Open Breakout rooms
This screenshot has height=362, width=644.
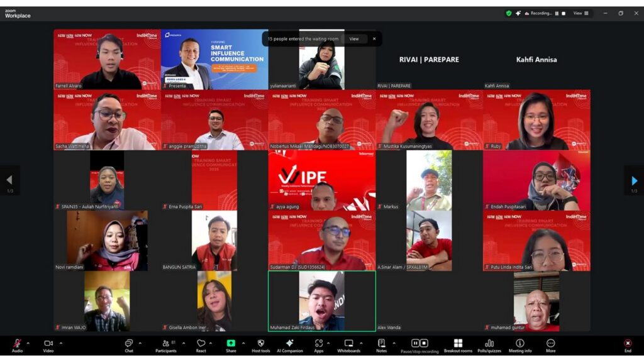coord(458,345)
